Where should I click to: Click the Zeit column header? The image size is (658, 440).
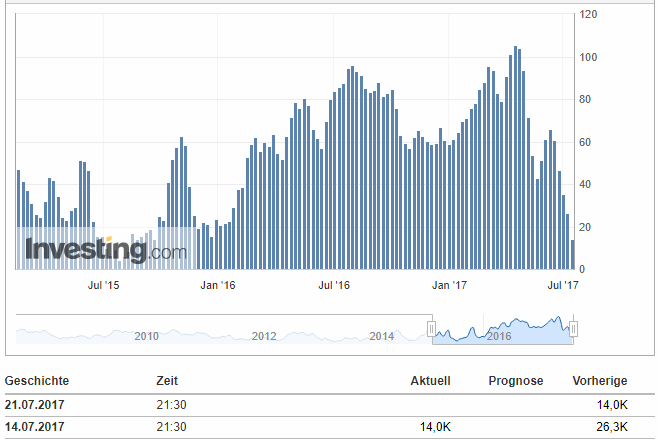[167, 381]
